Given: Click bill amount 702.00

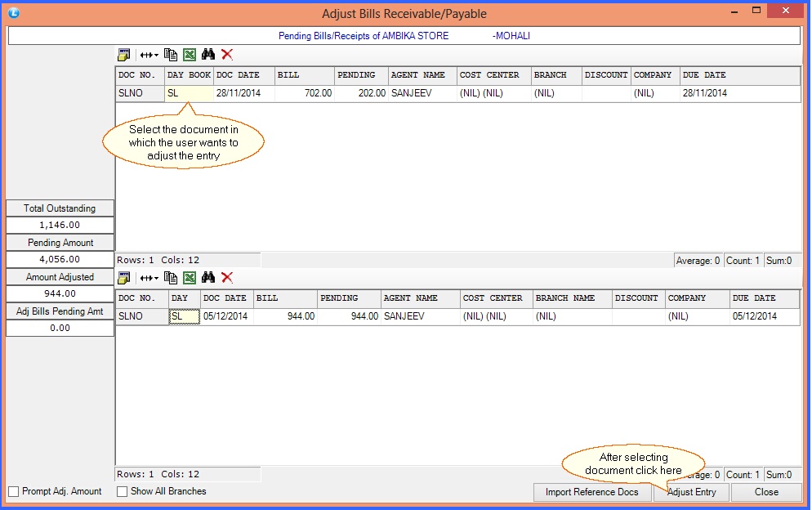Looking at the screenshot, I should coord(305,93).
